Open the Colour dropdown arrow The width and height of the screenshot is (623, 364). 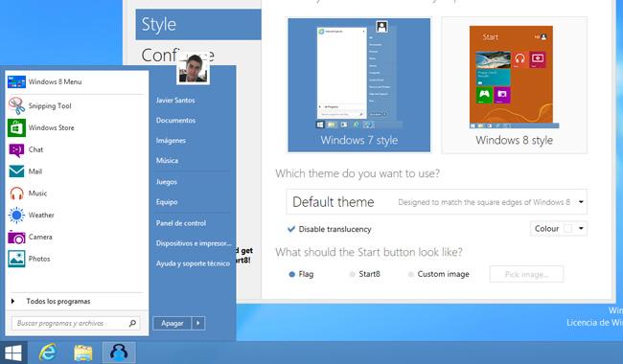click(x=581, y=229)
